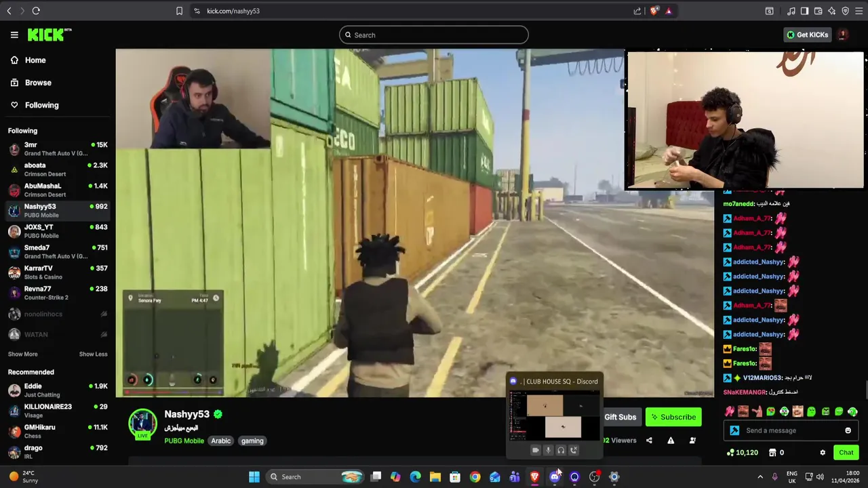Mute microphone in Discord preview

(x=548, y=450)
